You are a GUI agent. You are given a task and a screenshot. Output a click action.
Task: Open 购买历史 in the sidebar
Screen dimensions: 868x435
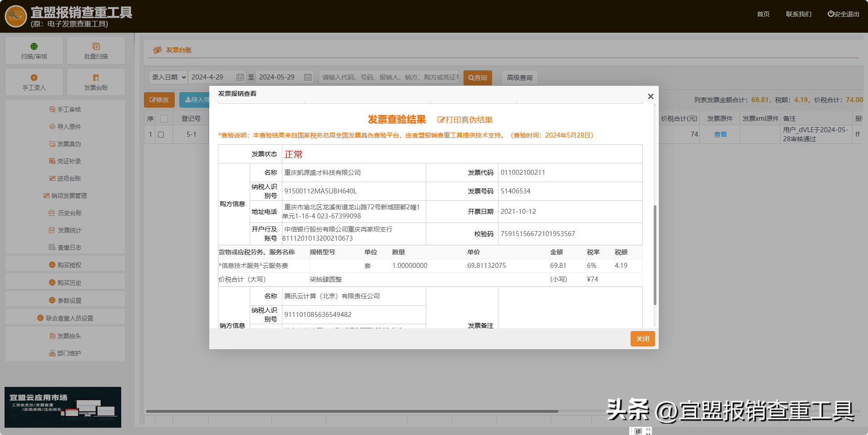65,283
